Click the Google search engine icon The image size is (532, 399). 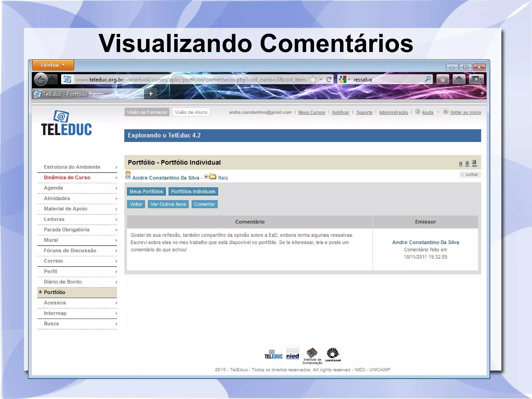pyautogui.click(x=343, y=79)
